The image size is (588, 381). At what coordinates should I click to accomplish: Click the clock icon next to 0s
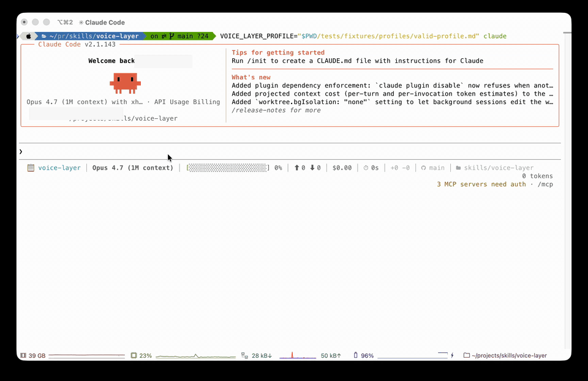[366, 168]
